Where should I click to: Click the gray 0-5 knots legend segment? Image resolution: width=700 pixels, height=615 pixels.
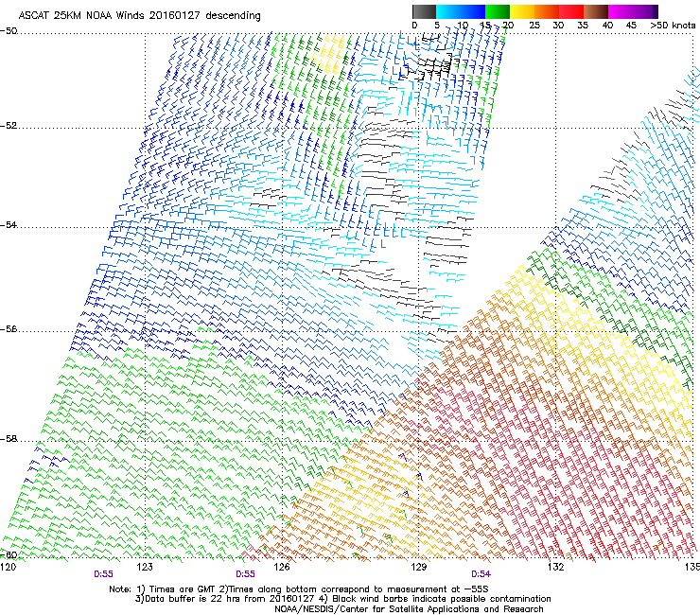pos(424,11)
